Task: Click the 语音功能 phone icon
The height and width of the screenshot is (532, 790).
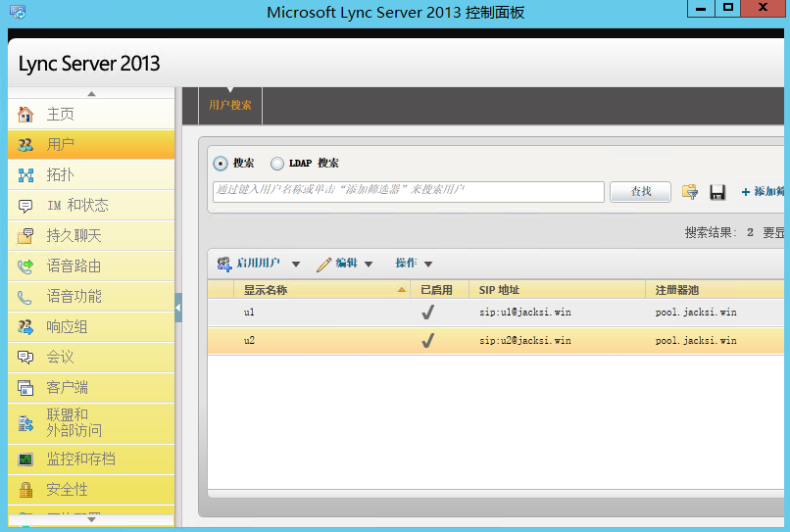Action: click(x=25, y=297)
